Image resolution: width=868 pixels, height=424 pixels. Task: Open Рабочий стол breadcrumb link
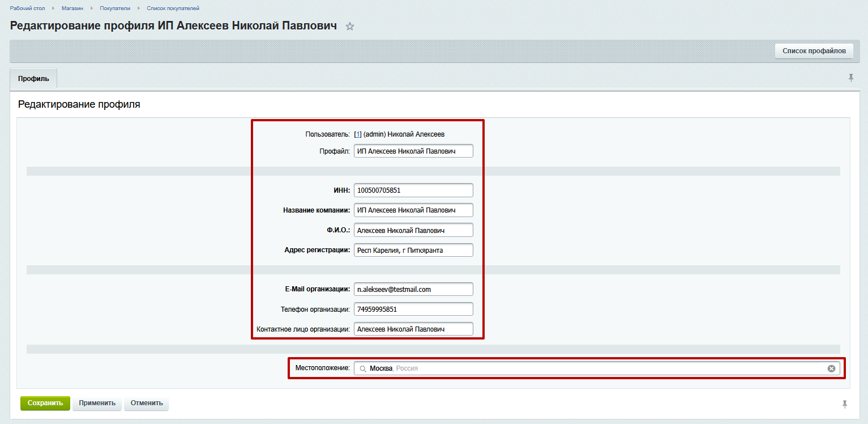click(27, 9)
